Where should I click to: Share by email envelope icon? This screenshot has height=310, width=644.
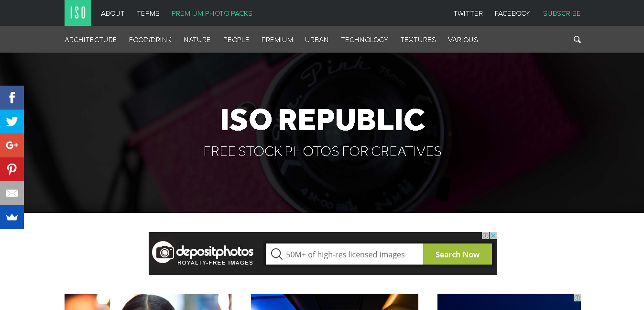click(x=12, y=193)
